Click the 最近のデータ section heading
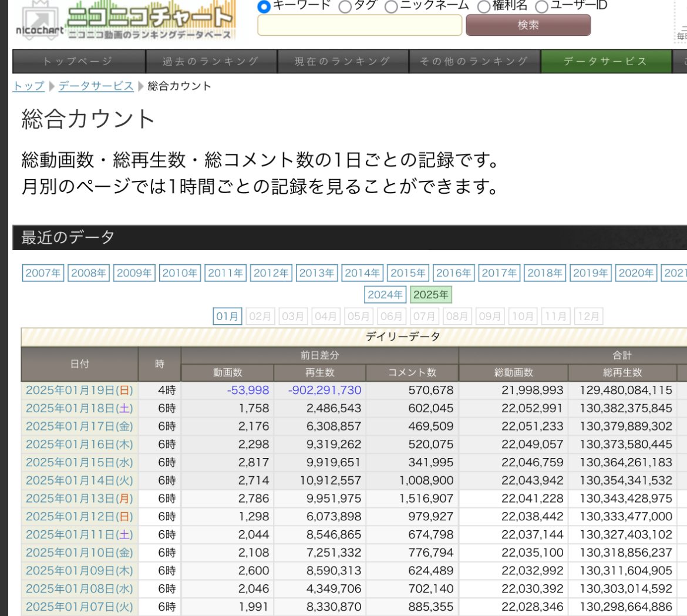The height and width of the screenshot is (616, 687). 349,237
